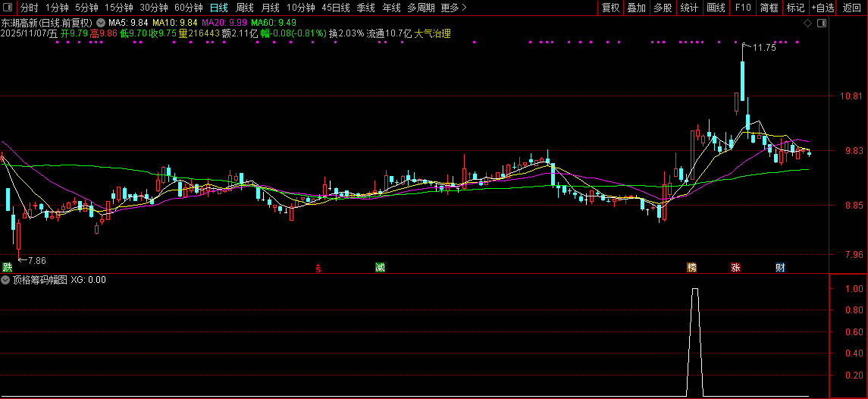Toggle the side panel layout icon

tap(821, 24)
